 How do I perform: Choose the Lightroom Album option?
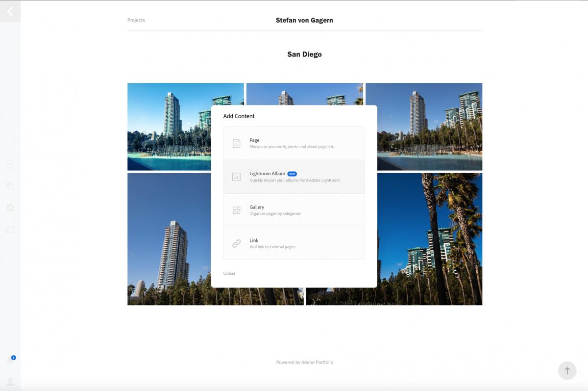click(294, 177)
